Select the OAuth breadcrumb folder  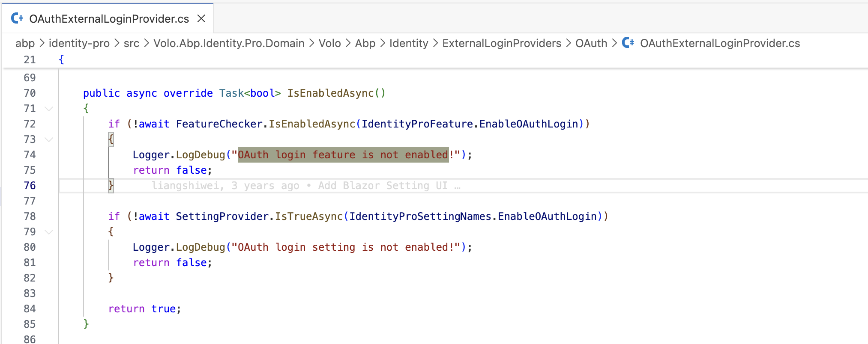click(591, 43)
